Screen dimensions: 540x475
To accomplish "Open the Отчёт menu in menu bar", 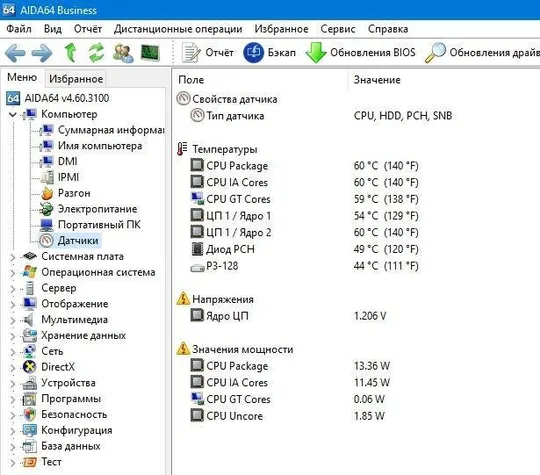I will [88, 29].
